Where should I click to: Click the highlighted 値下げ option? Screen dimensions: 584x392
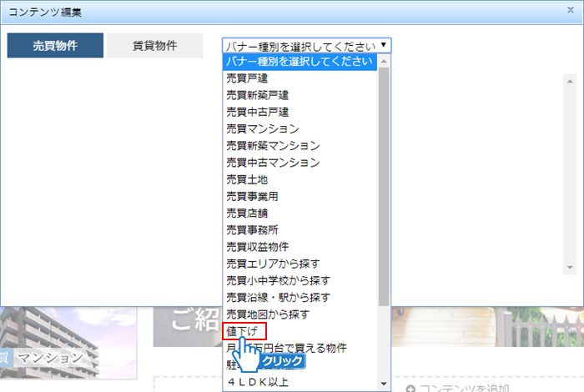[244, 331]
